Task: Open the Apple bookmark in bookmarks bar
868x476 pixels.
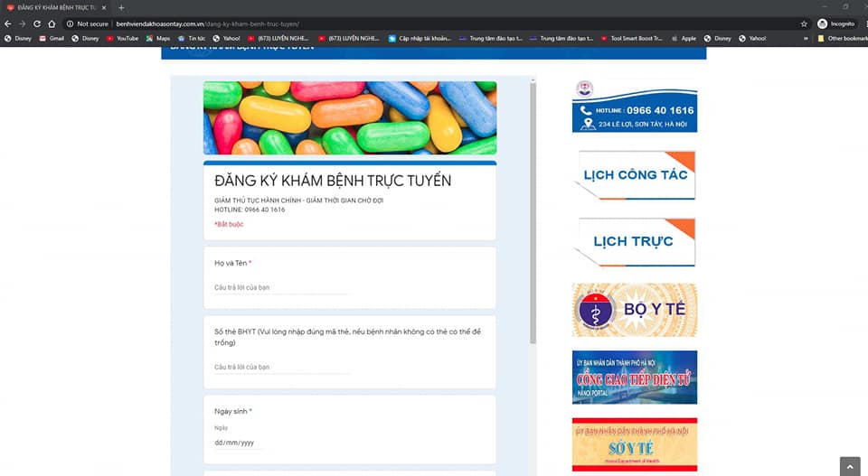Action: [x=683, y=38]
